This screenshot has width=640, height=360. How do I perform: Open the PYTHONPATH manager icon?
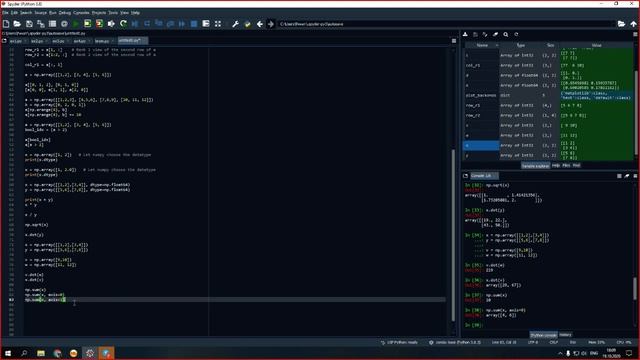(x=247, y=24)
